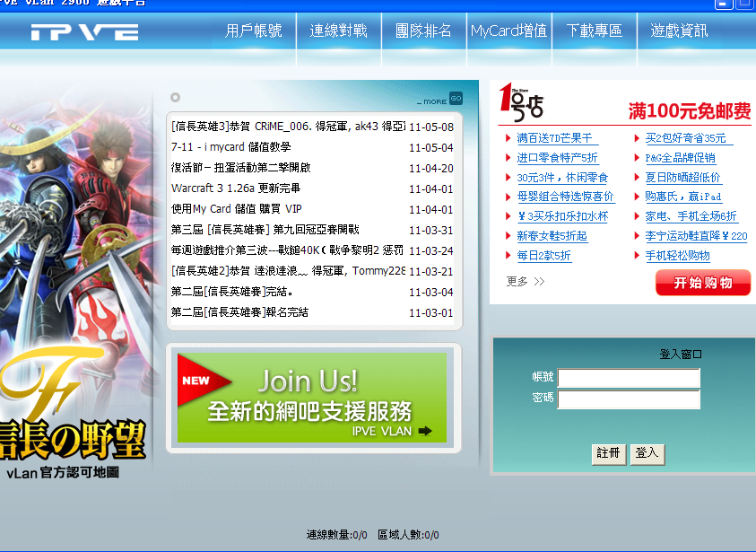
Task: Open the 30元3件，休闲零食 link
Action: pyautogui.click(x=562, y=178)
